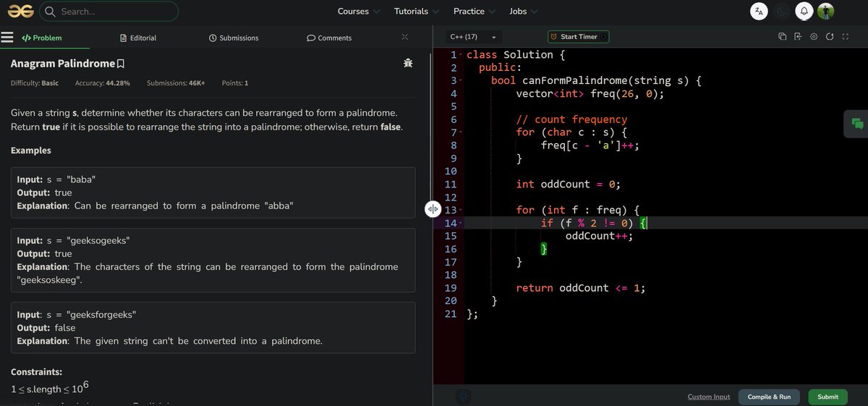
Task: Focus the Search input field
Action: tap(109, 12)
